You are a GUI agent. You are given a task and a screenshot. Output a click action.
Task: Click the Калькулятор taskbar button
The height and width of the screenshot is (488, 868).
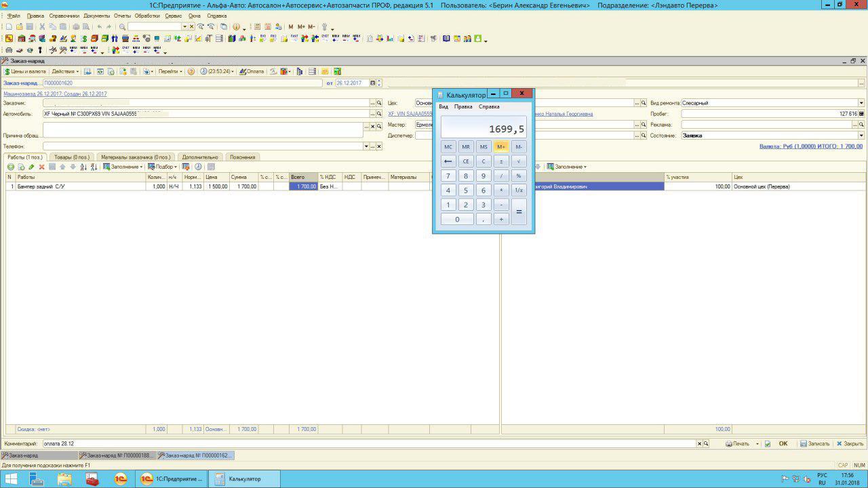[x=244, y=479]
